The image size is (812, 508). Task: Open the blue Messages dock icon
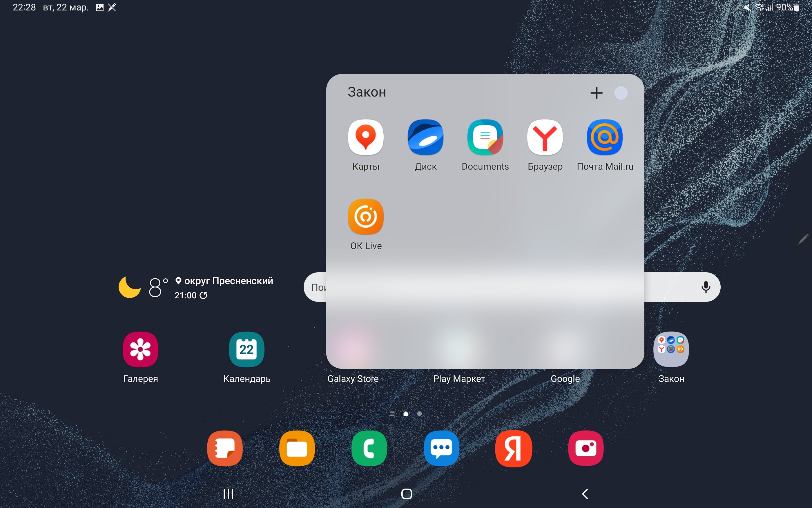pyautogui.click(x=441, y=448)
